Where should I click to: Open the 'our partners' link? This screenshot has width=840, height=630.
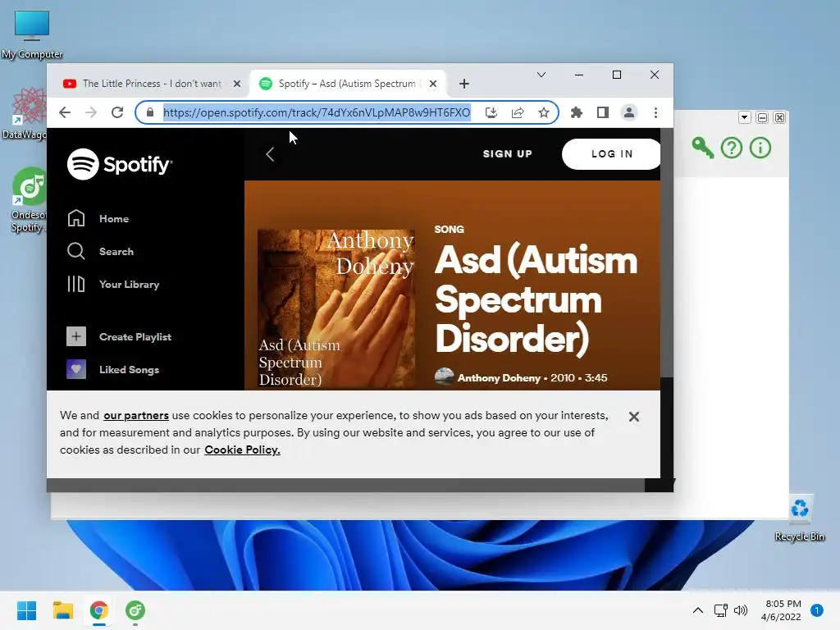[136, 415]
